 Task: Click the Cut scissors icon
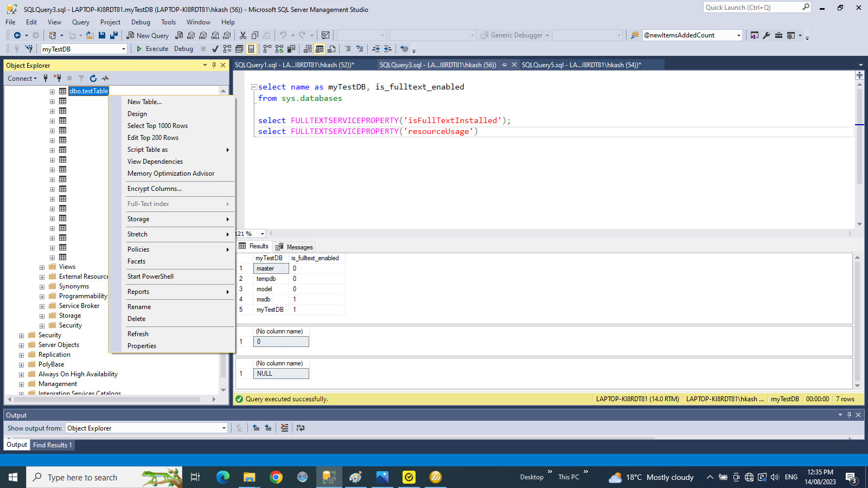pyautogui.click(x=242, y=35)
